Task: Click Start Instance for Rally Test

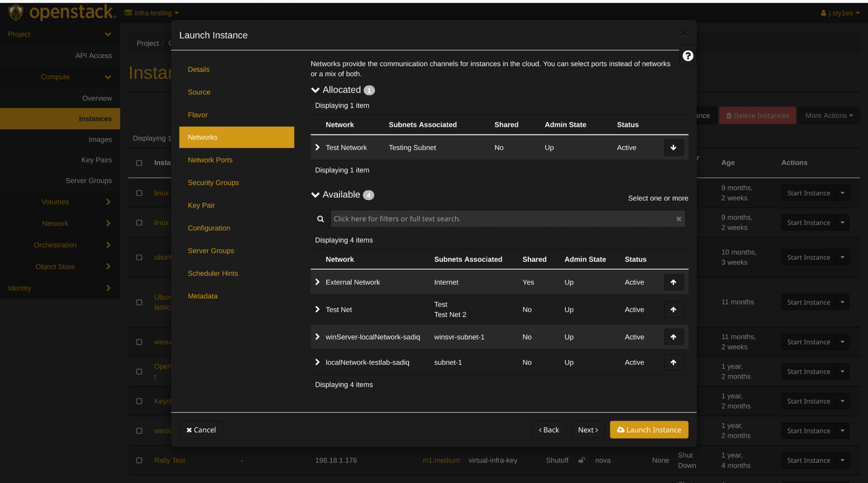Action: click(808, 460)
